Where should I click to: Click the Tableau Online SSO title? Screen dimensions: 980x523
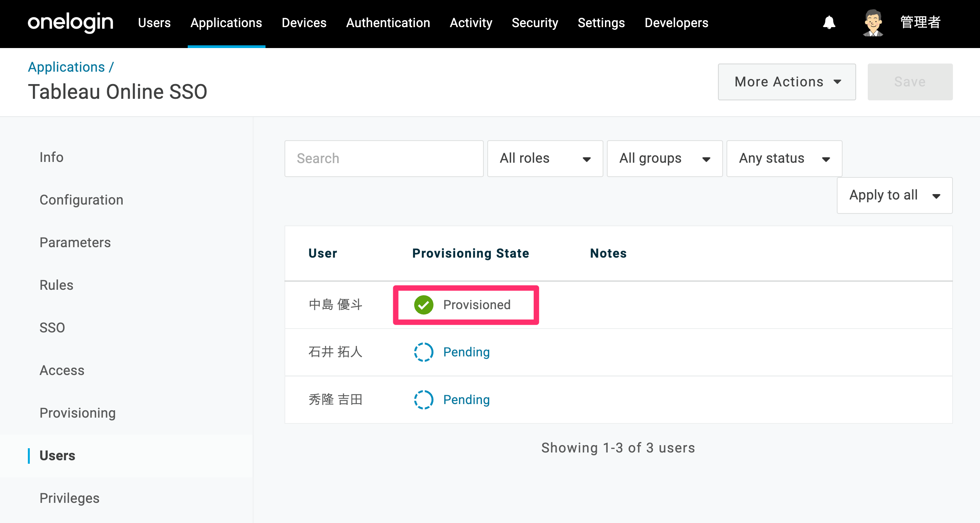pos(118,92)
